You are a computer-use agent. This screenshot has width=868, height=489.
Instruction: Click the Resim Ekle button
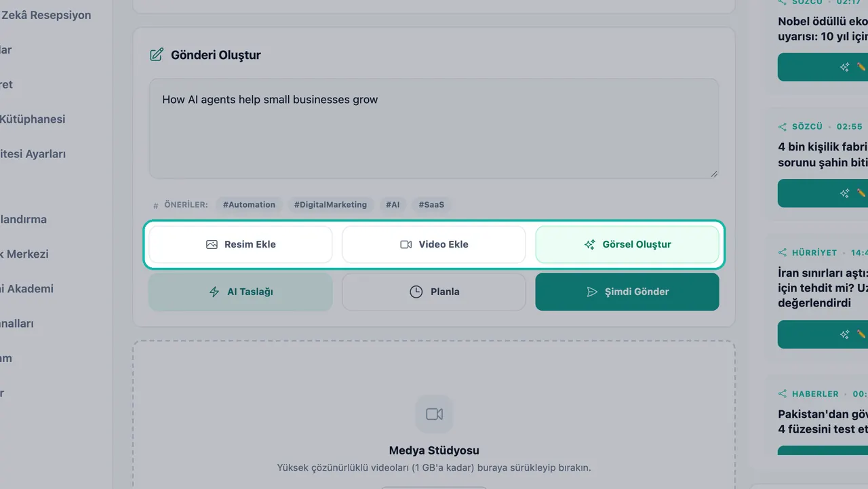[241, 244]
